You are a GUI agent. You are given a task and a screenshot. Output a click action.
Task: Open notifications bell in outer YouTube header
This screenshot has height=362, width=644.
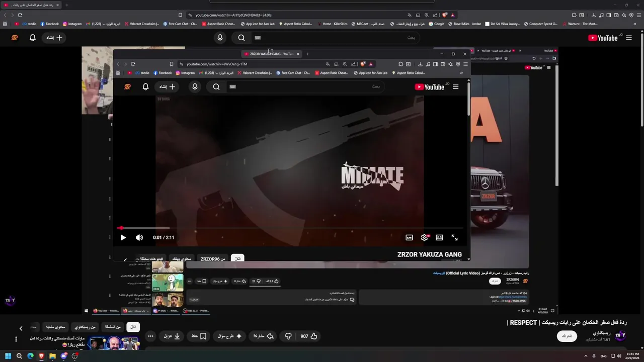pos(33,38)
